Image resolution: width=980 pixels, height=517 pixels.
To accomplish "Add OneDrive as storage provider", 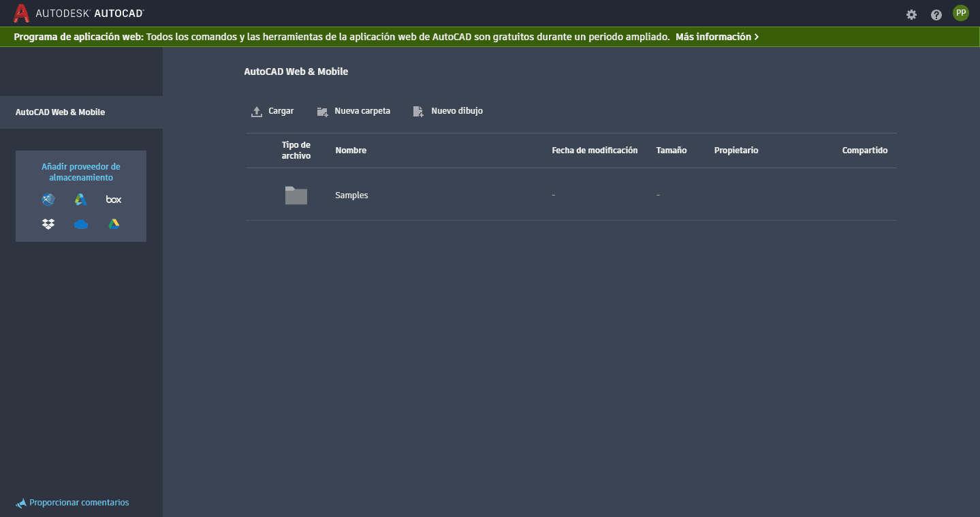I will pyautogui.click(x=81, y=225).
